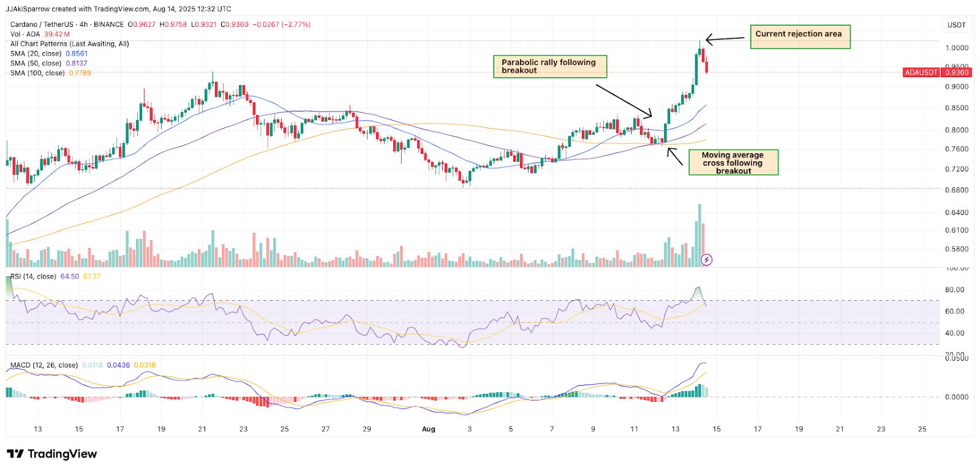Click the long arrow from the Parabolic rally note
980x471 pixels.
[x=623, y=100]
